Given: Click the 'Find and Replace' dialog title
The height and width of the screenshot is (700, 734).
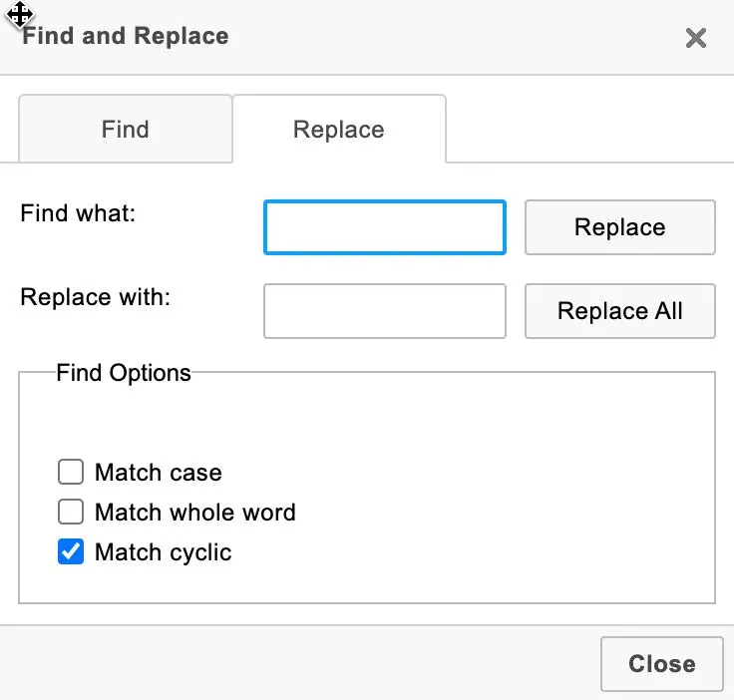Looking at the screenshot, I should tap(127, 37).
